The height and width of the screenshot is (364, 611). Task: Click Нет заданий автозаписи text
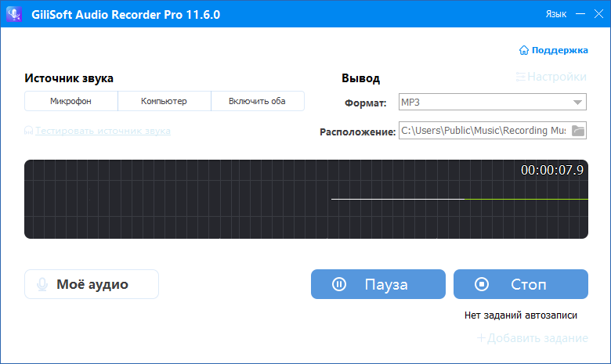tap(521, 315)
